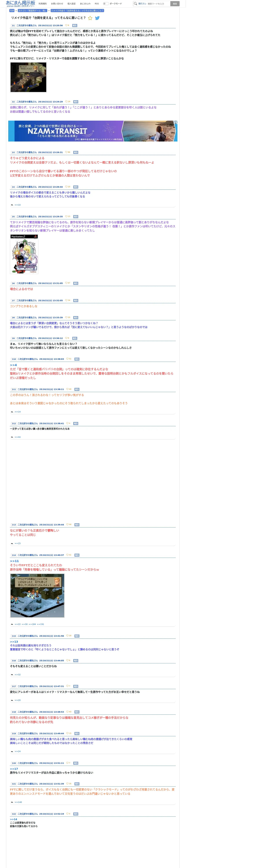Follow the >>22 reply link under post 14
This screenshot has height=868, width=262.
[17, 624]
